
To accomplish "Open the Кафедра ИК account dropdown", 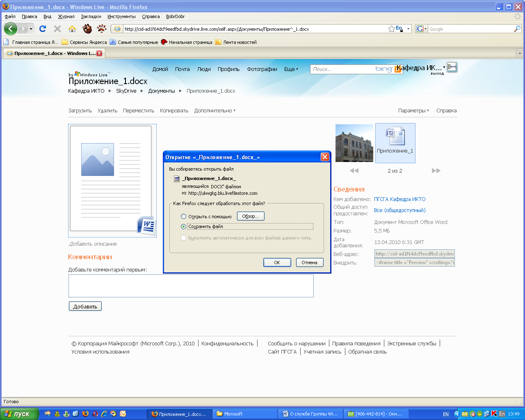I will [444, 67].
